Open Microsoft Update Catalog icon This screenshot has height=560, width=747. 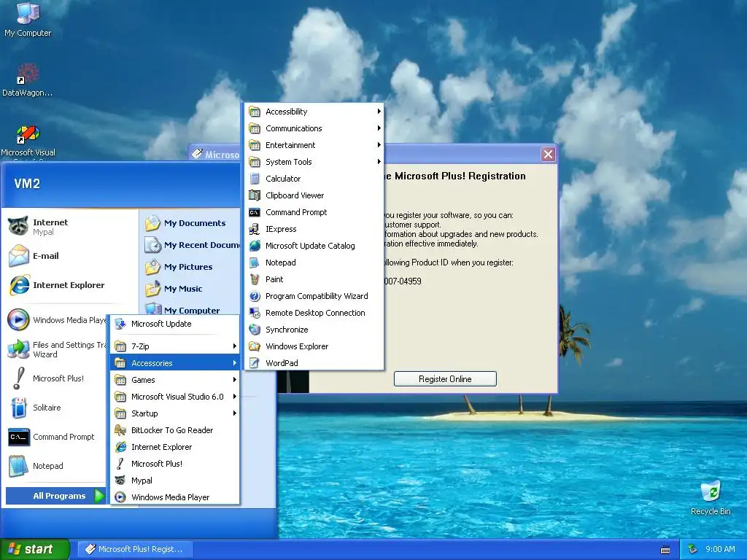pos(255,246)
